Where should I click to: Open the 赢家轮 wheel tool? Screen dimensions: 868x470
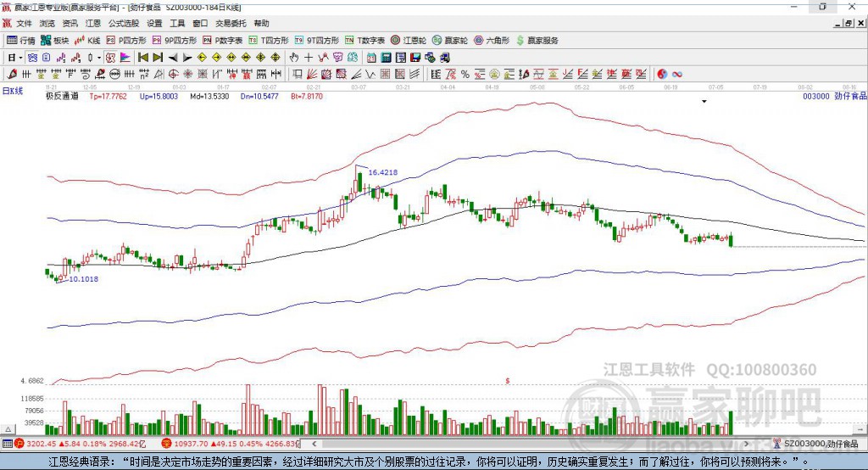click(x=450, y=41)
